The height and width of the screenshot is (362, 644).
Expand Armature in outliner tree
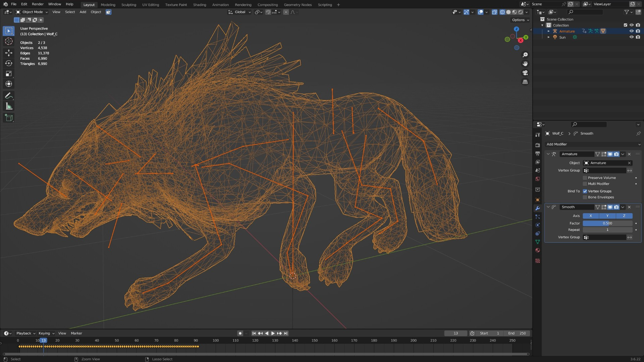pos(549,31)
